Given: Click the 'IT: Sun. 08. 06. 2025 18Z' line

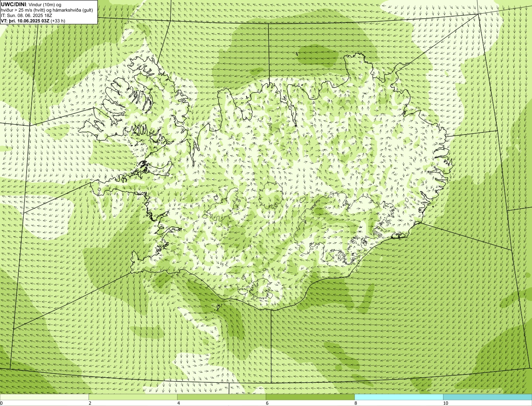Looking at the screenshot, I should pyautogui.click(x=27, y=15).
